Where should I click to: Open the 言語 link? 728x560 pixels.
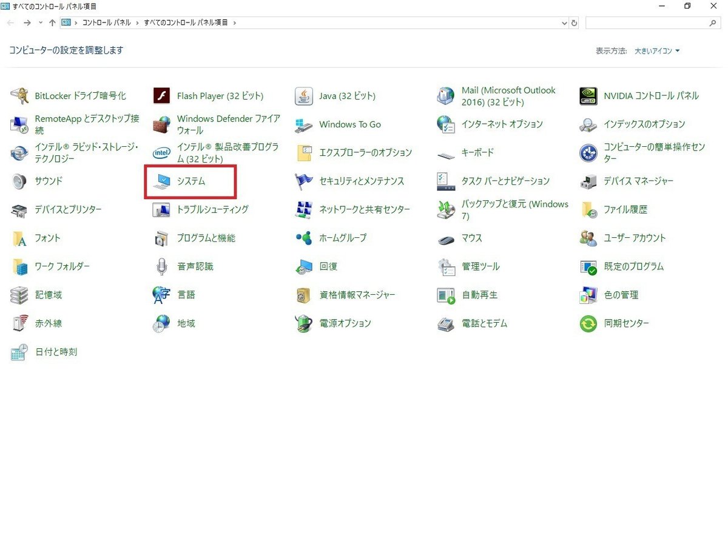[186, 295]
